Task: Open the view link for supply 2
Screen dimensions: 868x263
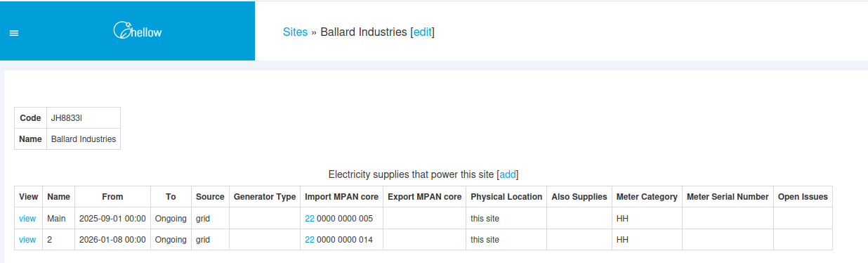Action: pos(27,240)
